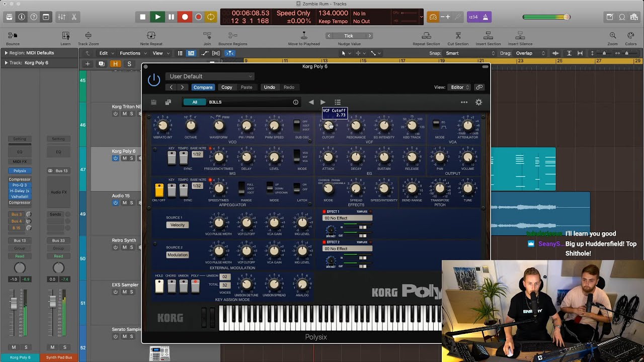The height and width of the screenshot is (362, 644).
Task: Click the Note Repeat icon
Action: tap(151, 35)
